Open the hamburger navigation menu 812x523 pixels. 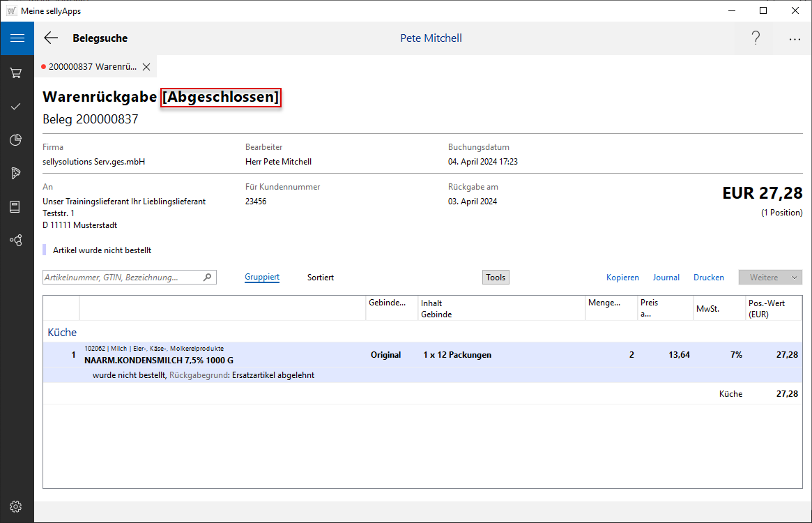click(x=17, y=38)
